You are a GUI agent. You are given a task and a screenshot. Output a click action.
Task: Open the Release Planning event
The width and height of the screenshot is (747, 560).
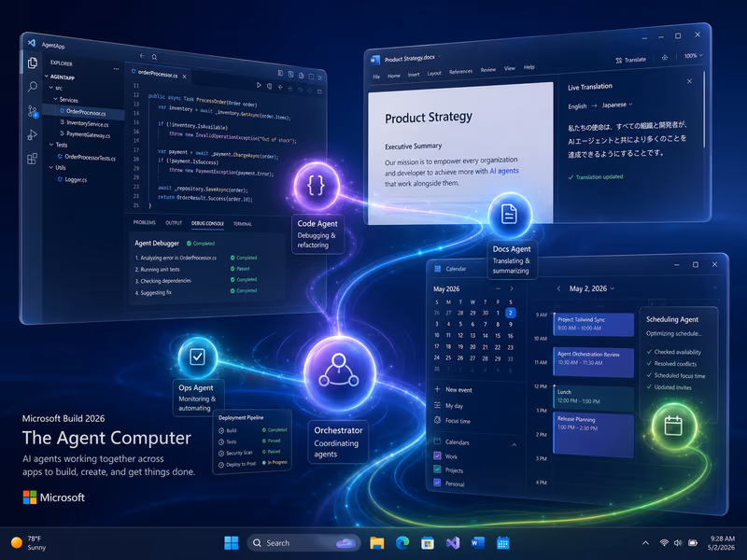click(x=594, y=435)
